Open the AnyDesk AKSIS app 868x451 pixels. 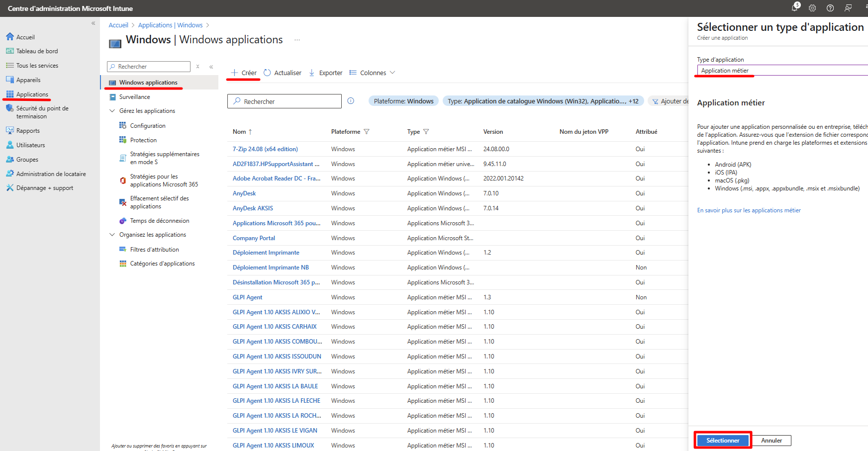pos(253,208)
